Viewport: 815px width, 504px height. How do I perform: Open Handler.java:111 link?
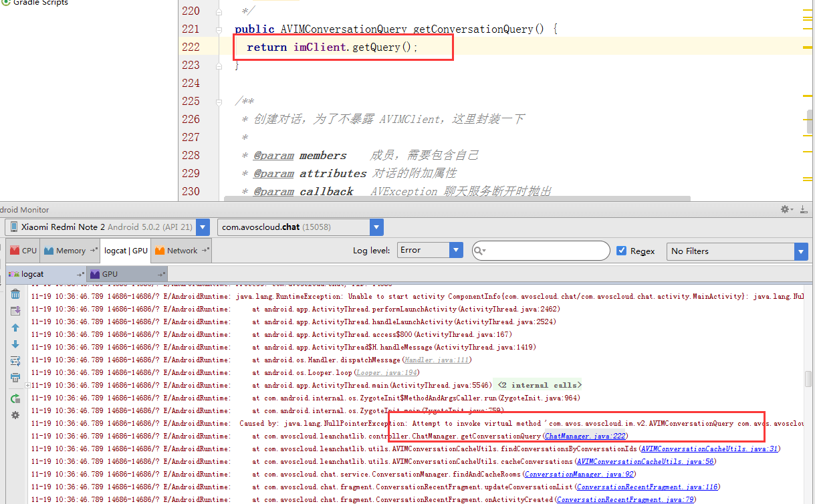[x=437, y=360]
